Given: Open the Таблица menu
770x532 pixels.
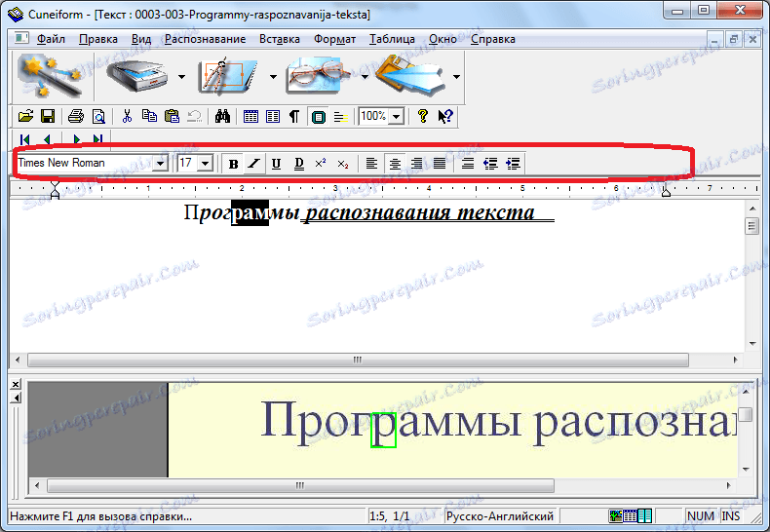Looking at the screenshot, I should 393,39.
